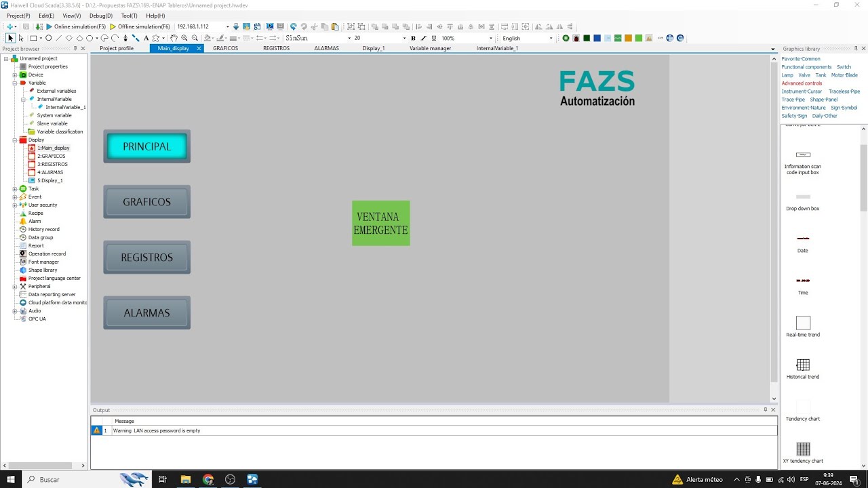868x488 pixels.
Task: Click the REGISTROS button on canvas
Action: point(146,258)
